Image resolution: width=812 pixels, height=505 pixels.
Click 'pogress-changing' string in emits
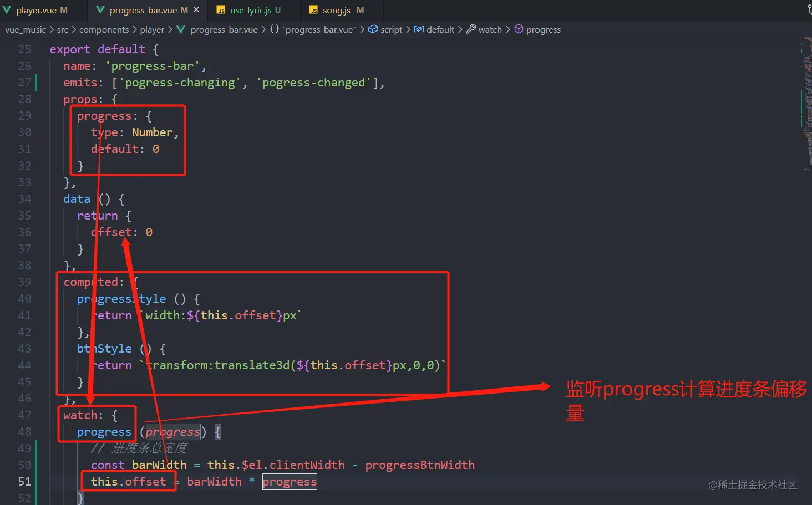coord(180,83)
